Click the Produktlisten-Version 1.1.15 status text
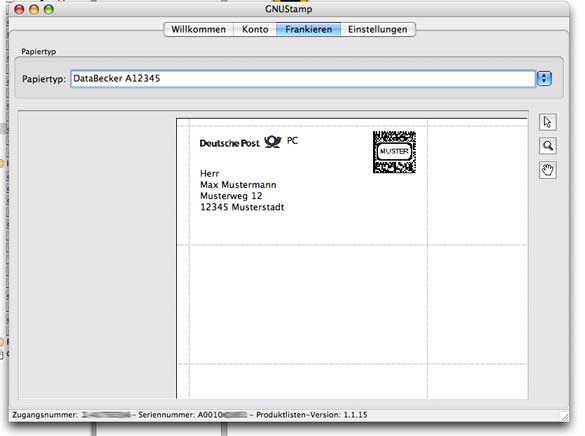The width and height of the screenshot is (585, 436). 312,415
